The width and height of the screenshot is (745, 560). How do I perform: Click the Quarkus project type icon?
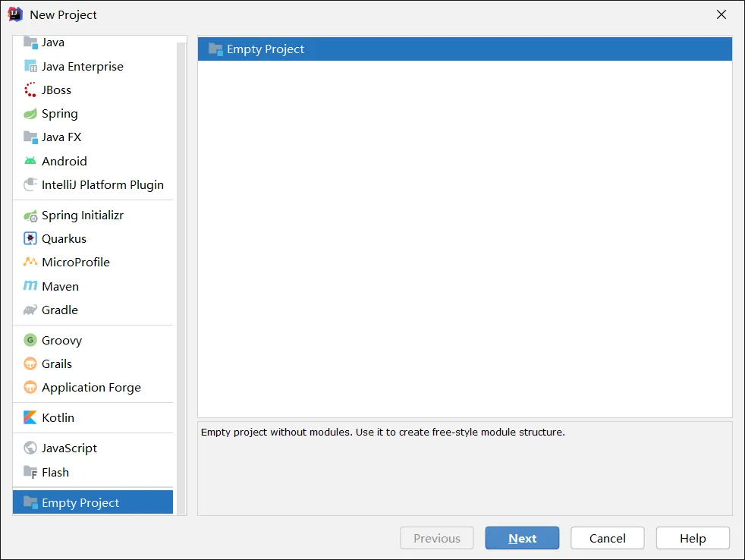click(x=30, y=238)
